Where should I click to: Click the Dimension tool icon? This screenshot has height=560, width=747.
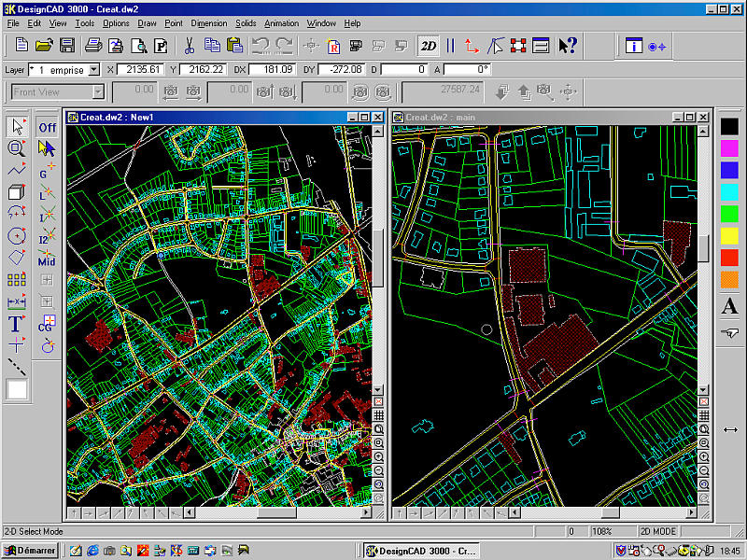[x=16, y=302]
